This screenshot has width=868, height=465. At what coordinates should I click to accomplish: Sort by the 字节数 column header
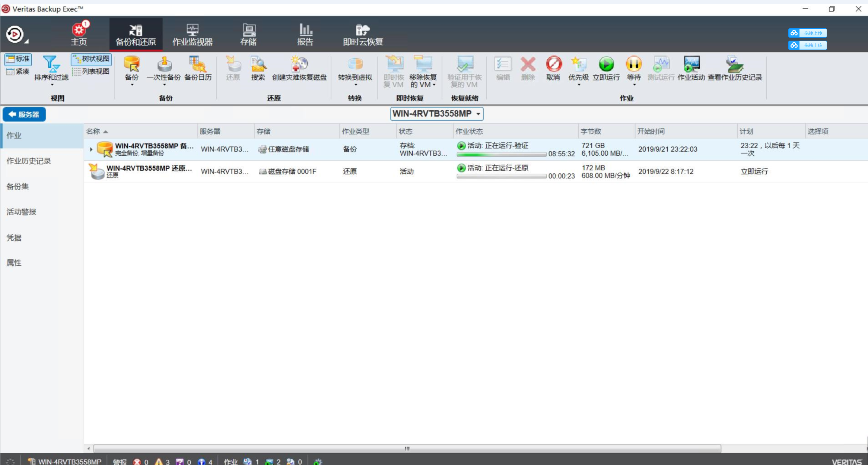[606, 132]
